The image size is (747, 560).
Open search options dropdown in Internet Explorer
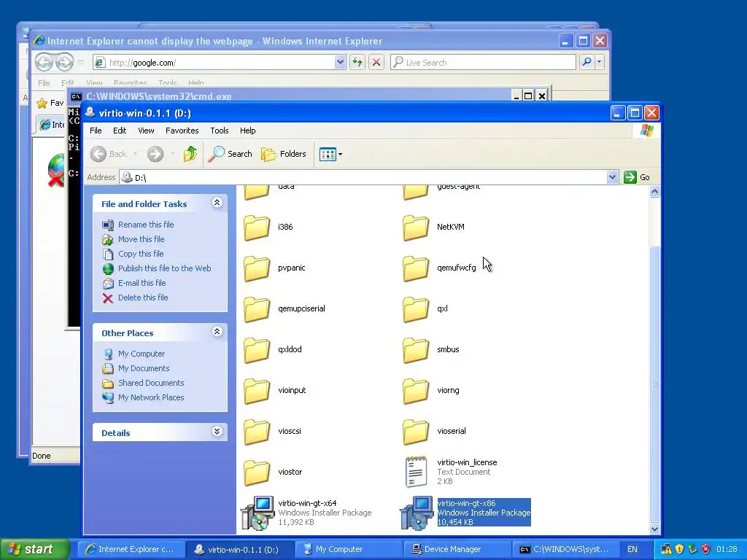[x=600, y=62]
